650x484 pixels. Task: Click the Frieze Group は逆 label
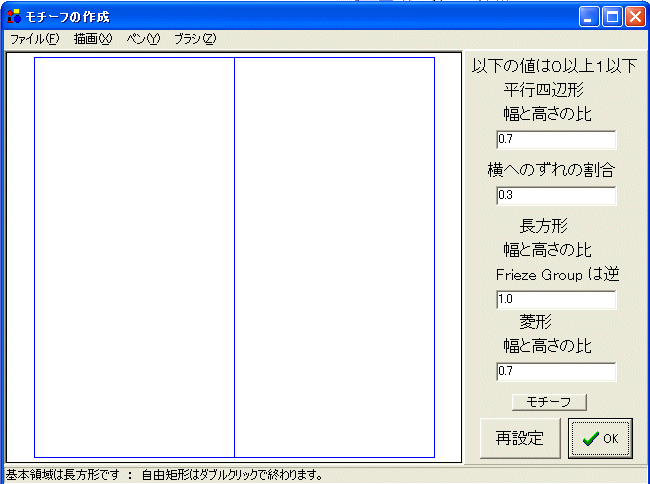557,274
